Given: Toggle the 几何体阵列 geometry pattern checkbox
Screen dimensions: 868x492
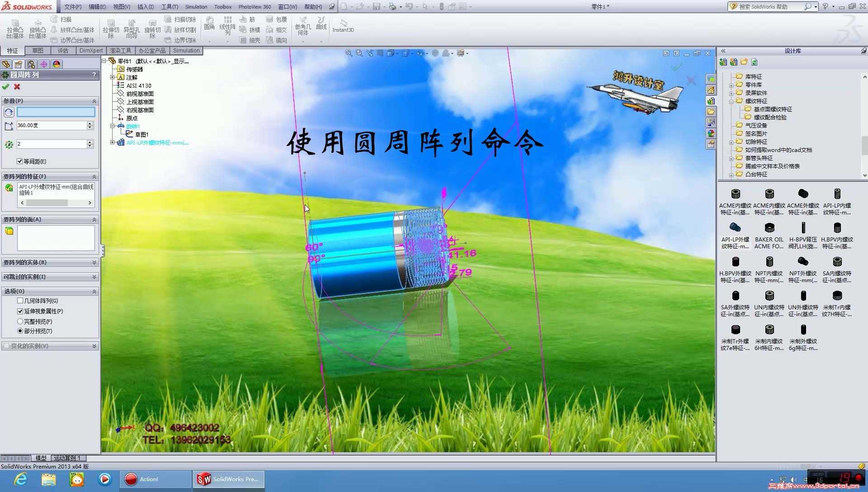Looking at the screenshot, I should (20, 301).
